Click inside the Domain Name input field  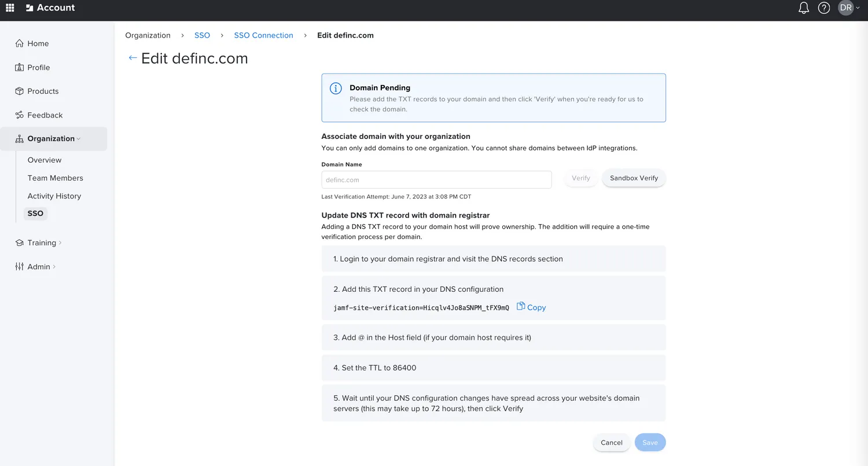tap(436, 179)
